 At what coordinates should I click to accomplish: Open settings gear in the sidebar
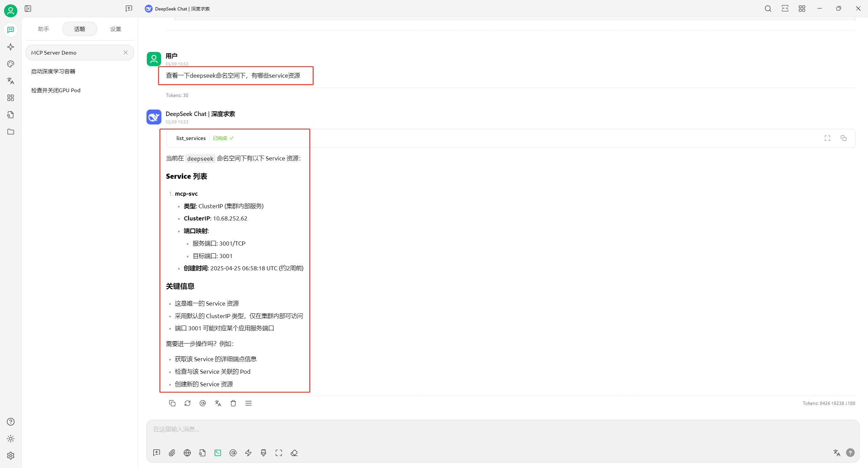11,455
